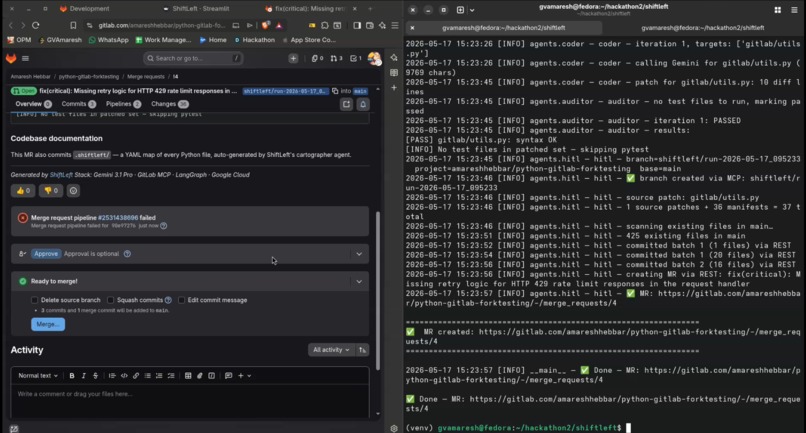Open pipeline #2531438696 link
The height and width of the screenshot is (433, 806).
(118, 218)
